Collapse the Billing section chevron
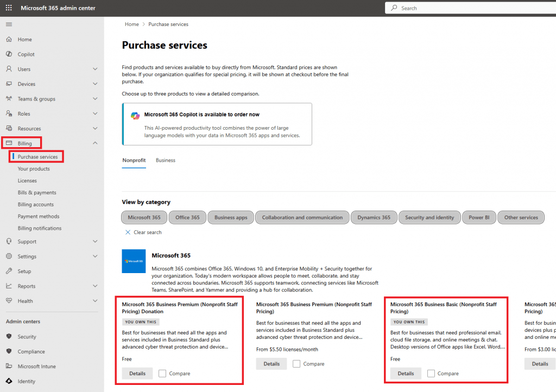The height and width of the screenshot is (392, 556). click(x=95, y=143)
